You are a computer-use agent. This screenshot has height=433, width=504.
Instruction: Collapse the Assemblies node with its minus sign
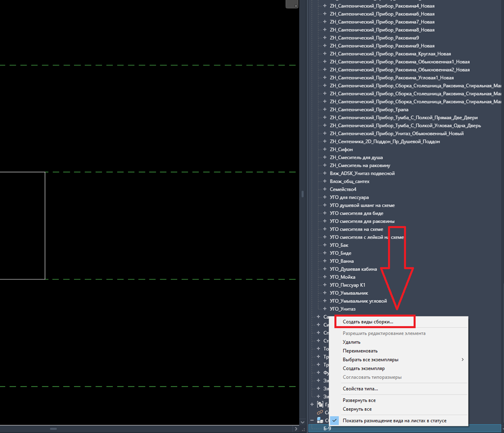[312, 420]
